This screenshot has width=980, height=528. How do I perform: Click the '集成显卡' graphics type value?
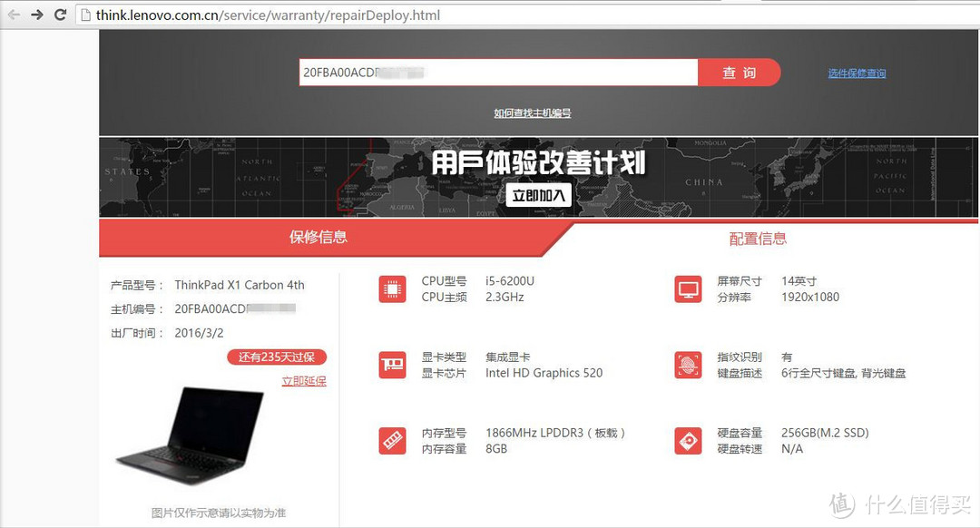coord(507,357)
